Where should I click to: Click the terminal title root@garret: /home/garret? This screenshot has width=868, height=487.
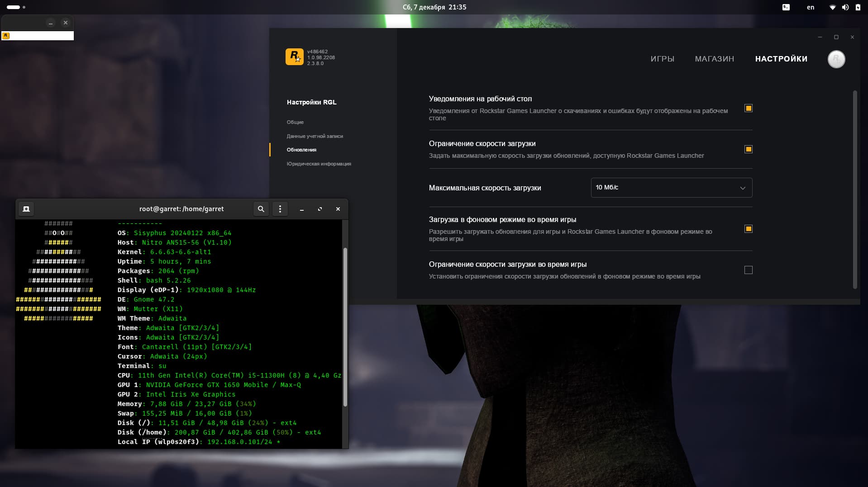click(x=181, y=209)
